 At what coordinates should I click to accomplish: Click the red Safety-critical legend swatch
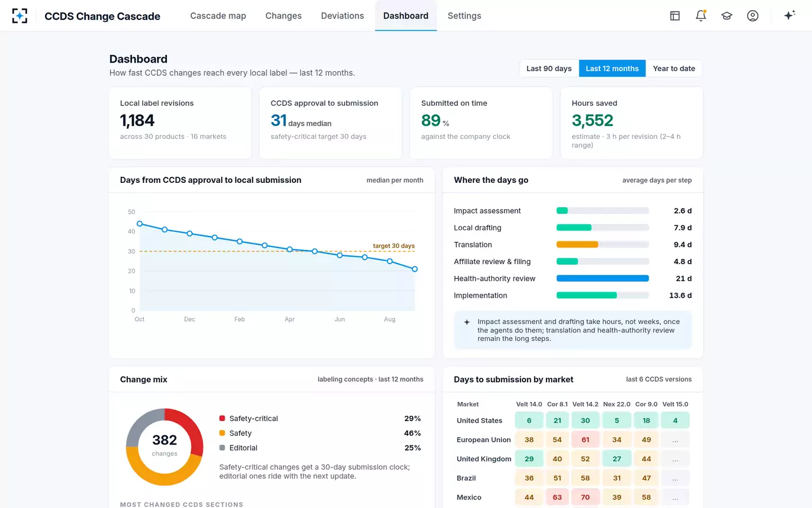(222, 418)
